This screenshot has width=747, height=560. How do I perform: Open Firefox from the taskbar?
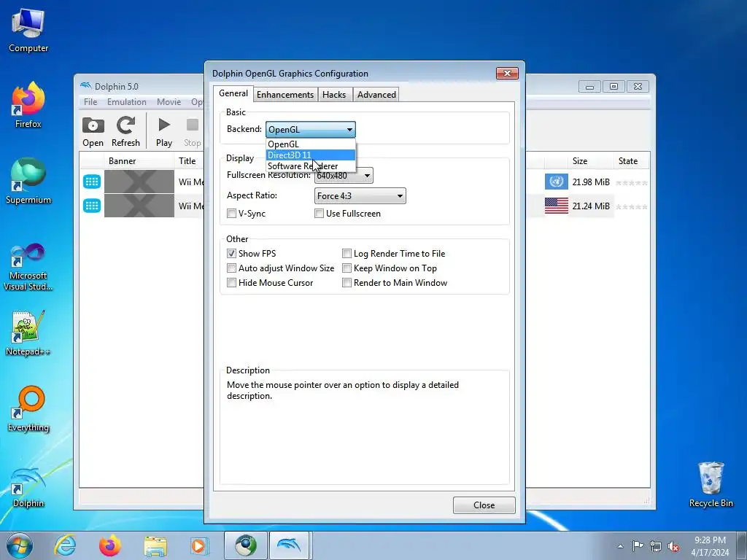[x=110, y=545]
